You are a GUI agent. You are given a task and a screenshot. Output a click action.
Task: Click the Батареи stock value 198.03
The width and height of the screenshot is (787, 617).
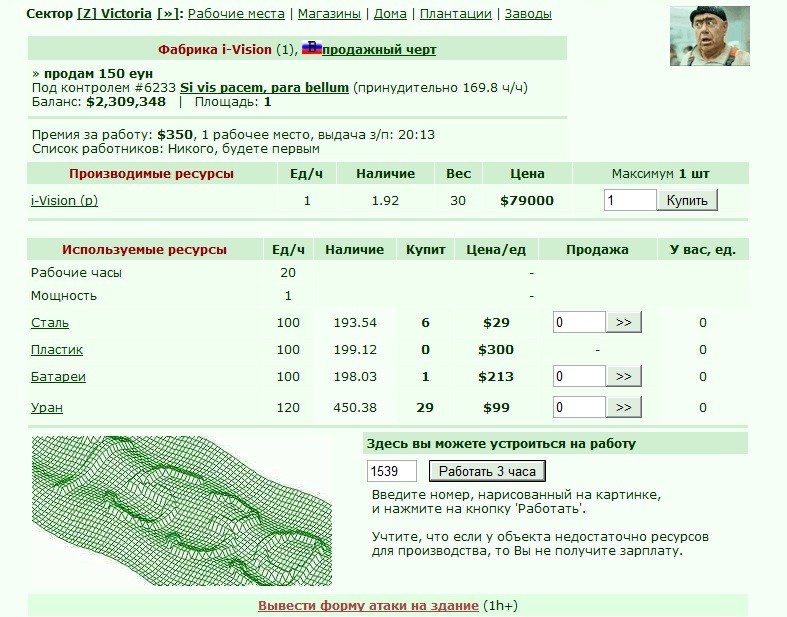click(x=355, y=377)
